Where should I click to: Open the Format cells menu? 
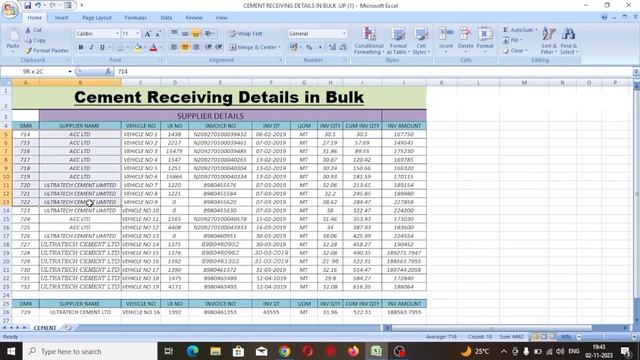pos(485,40)
